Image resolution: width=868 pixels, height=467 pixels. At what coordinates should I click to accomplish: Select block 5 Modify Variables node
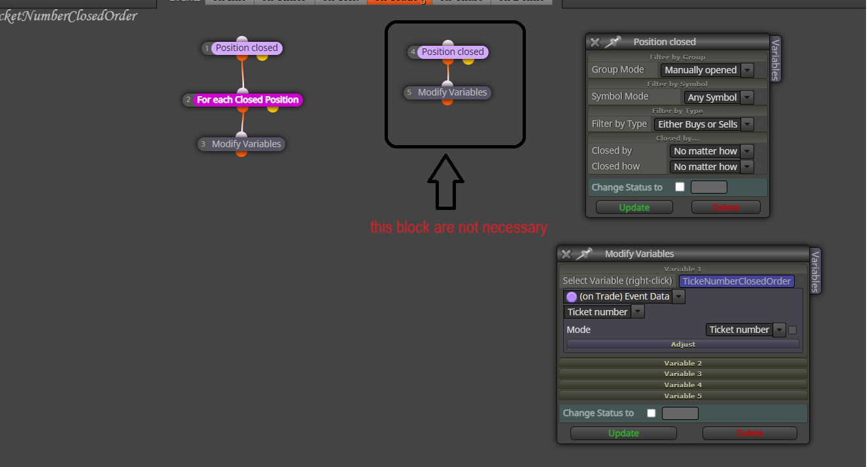452,92
